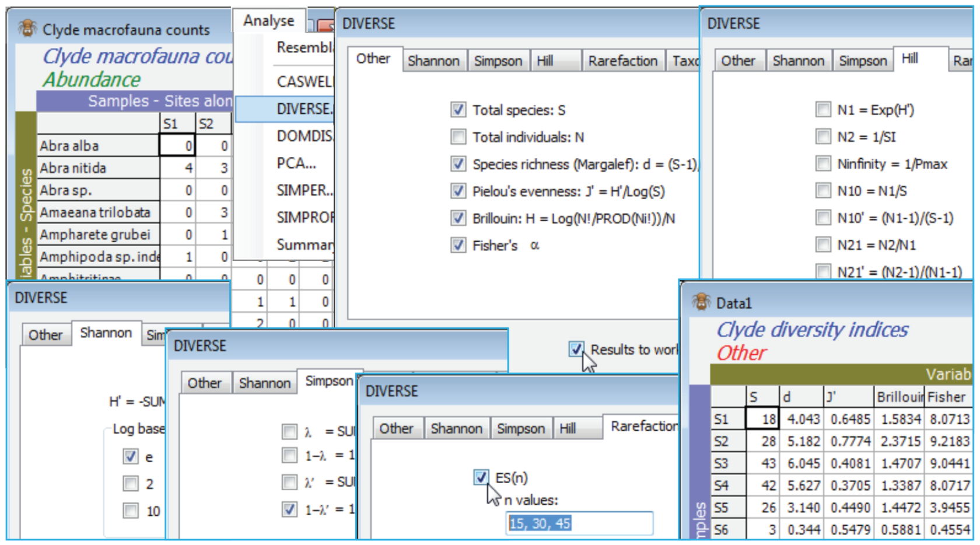
Task: Select Other tab in top-right DIVERSE dialog
Action: (738, 61)
